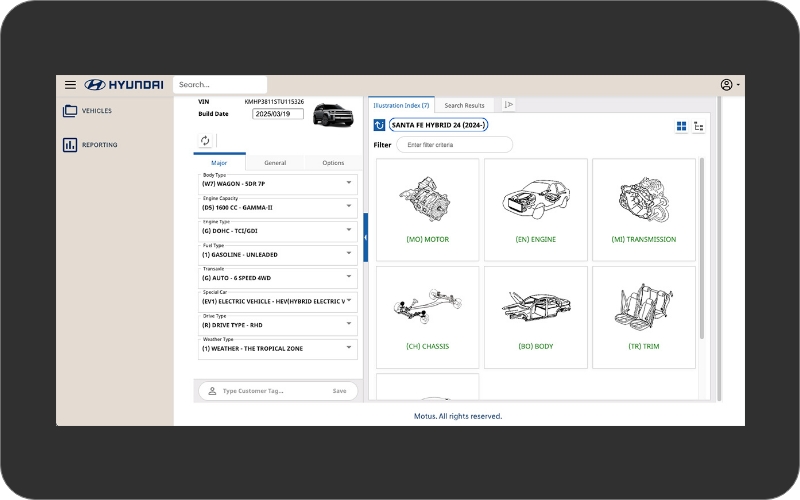The height and width of the screenshot is (500, 800).
Task: Open the user account profile menu
Action: 727,85
